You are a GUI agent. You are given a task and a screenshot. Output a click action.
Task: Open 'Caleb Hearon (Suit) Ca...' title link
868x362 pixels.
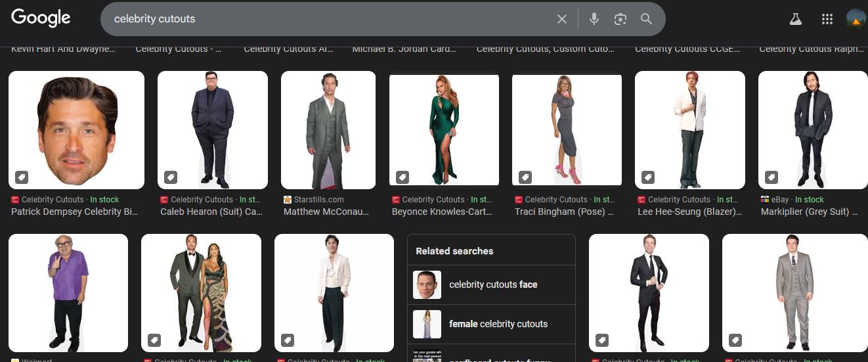click(x=211, y=212)
